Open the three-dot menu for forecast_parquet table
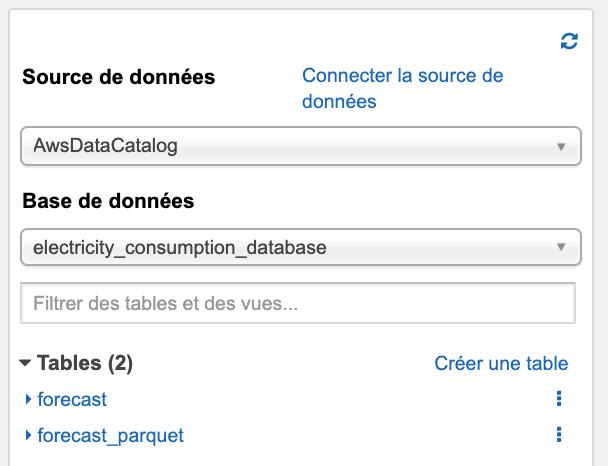The image size is (608, 466). pos(559,435)
